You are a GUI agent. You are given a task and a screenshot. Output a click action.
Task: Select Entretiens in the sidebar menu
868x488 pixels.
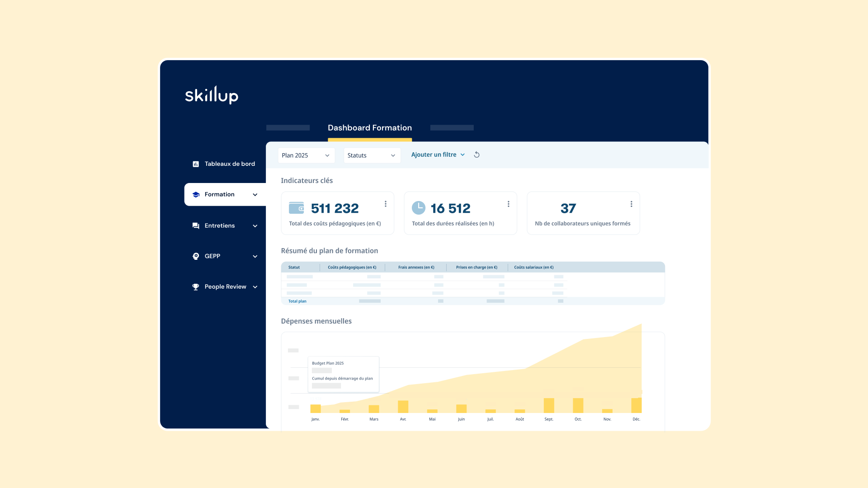click(220, 225)
